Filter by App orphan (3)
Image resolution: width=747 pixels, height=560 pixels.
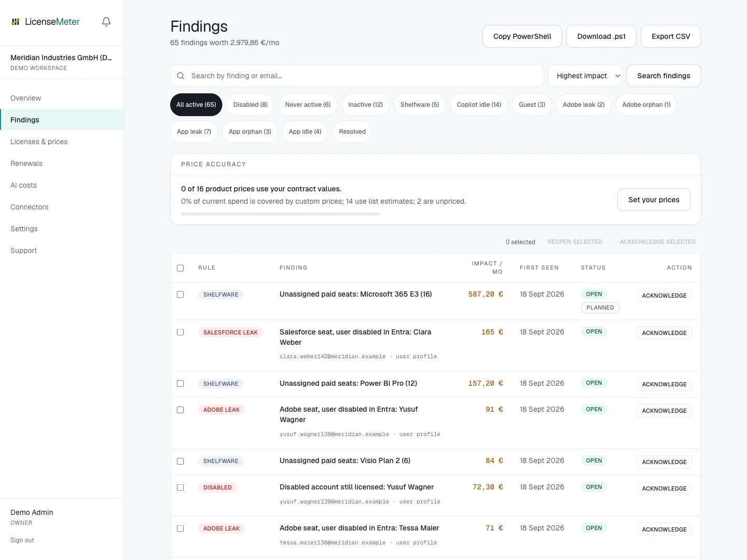pos(250,132)
